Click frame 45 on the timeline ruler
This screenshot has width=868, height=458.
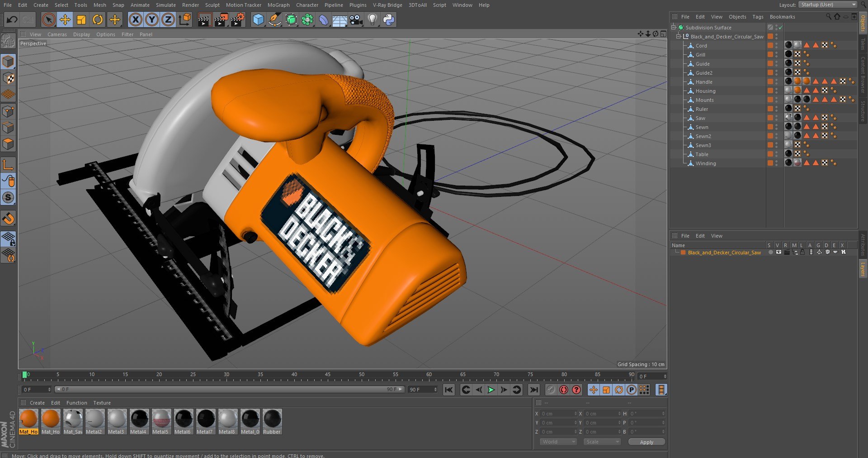328,376
